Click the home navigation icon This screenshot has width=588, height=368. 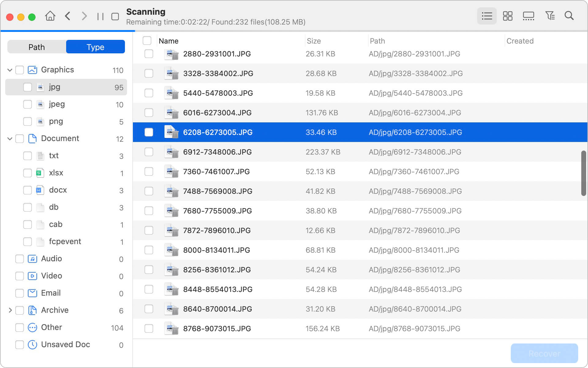(x=50, y=17)
